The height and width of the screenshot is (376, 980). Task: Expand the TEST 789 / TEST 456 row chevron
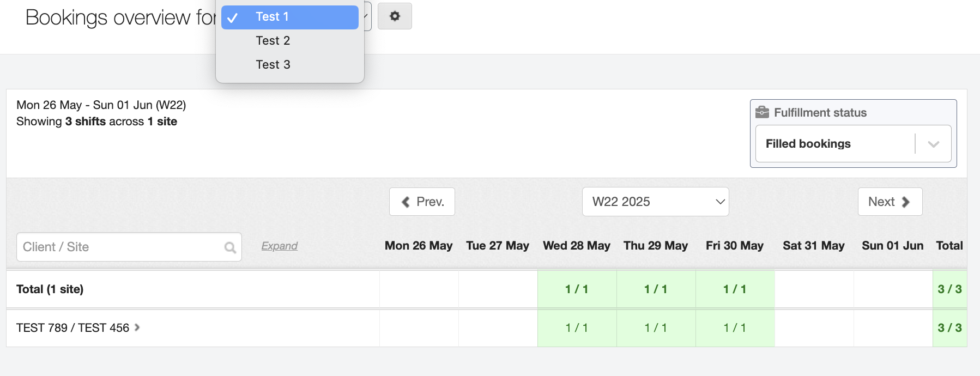point(137,328)
